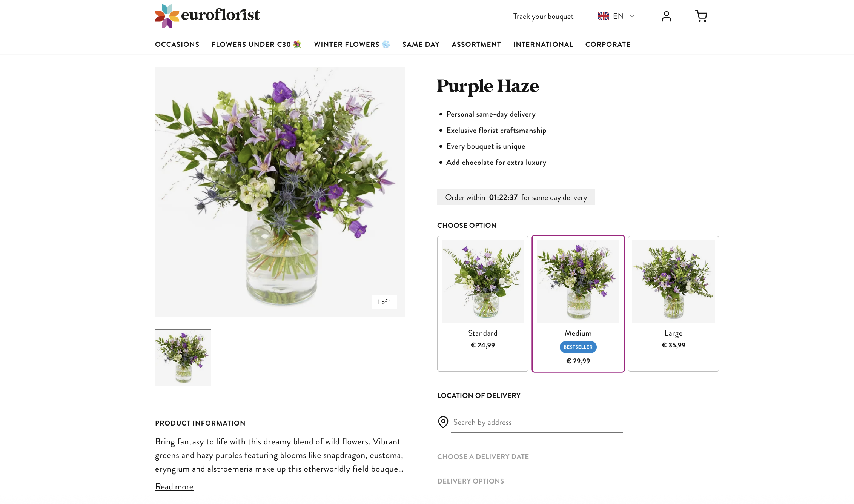Open the shopping cart icon
The height and width of the screenshot is (504, 854).
click(x=701, y=16)
